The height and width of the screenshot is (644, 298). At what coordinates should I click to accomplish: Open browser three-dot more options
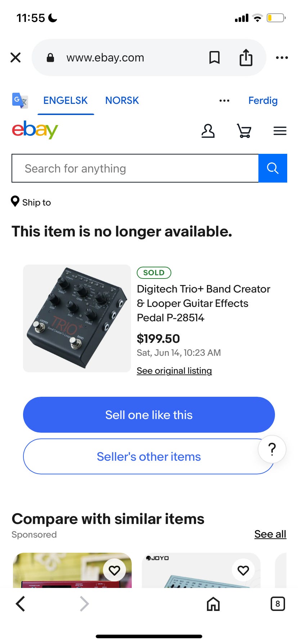click(x=282, y=57)
